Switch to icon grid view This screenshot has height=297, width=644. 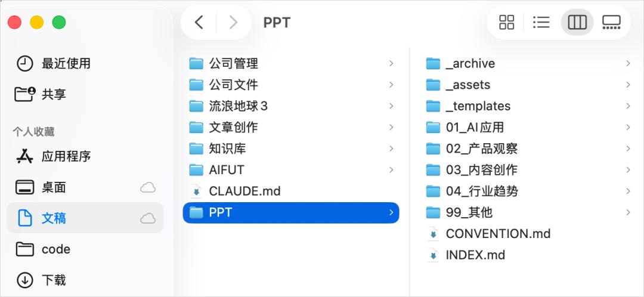[506, 23]
